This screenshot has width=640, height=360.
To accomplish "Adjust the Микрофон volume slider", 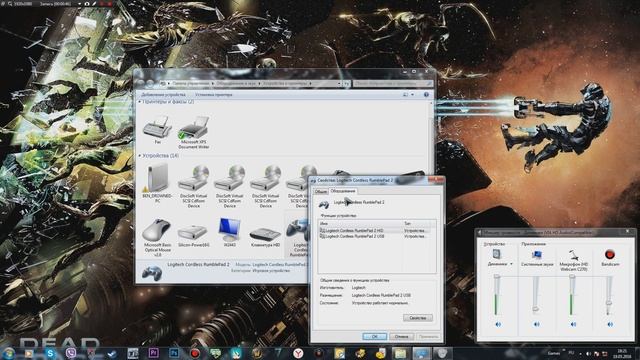I will tap(572, 277).
